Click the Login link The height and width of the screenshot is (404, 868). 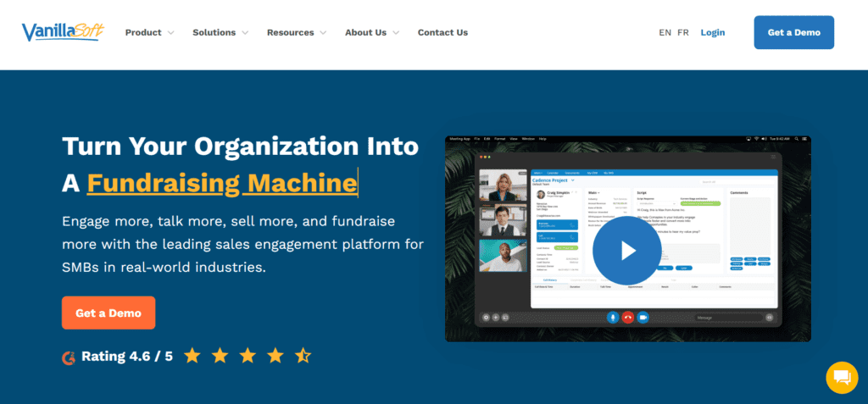click(x=712, y=33)
